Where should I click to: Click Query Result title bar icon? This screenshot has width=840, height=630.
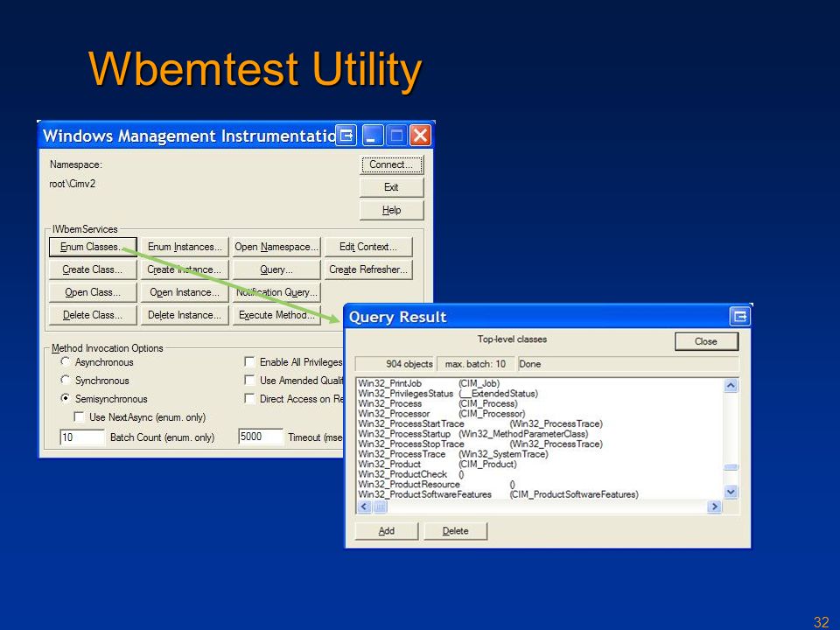739,316
